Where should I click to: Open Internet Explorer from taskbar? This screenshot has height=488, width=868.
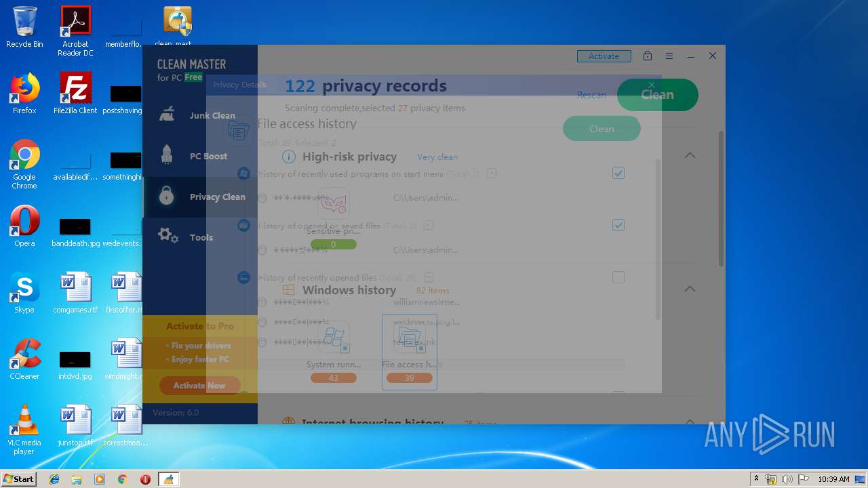54,479
